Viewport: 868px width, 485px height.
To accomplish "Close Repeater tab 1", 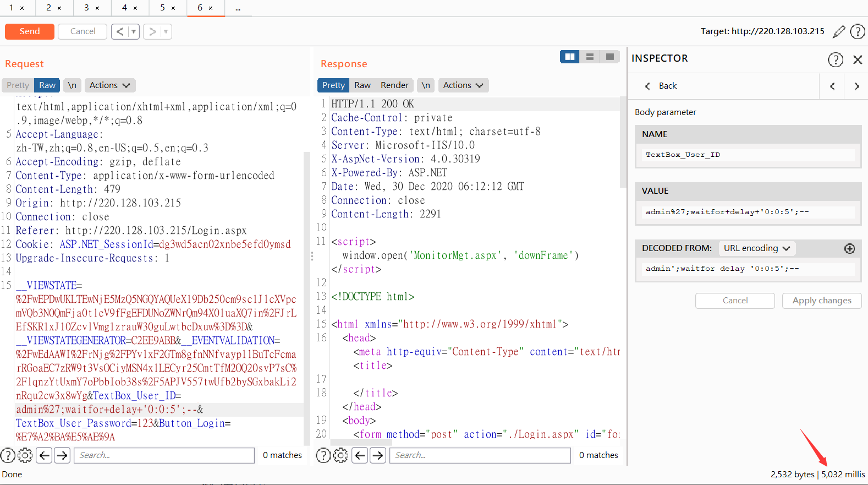I will pos(22,8).
